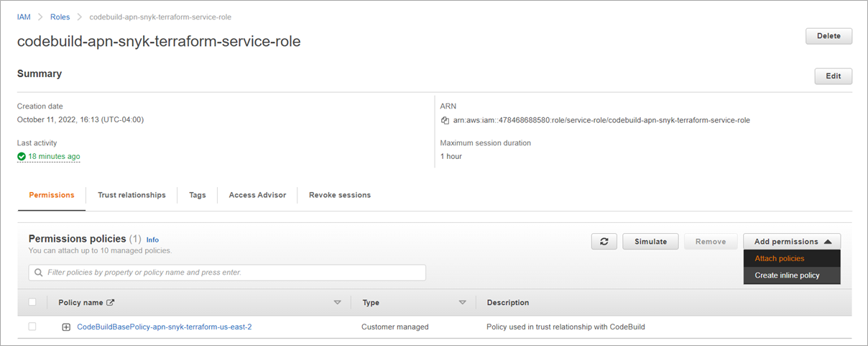
Task: Sort by Policy name column arrow
Action: pos(338,303)
